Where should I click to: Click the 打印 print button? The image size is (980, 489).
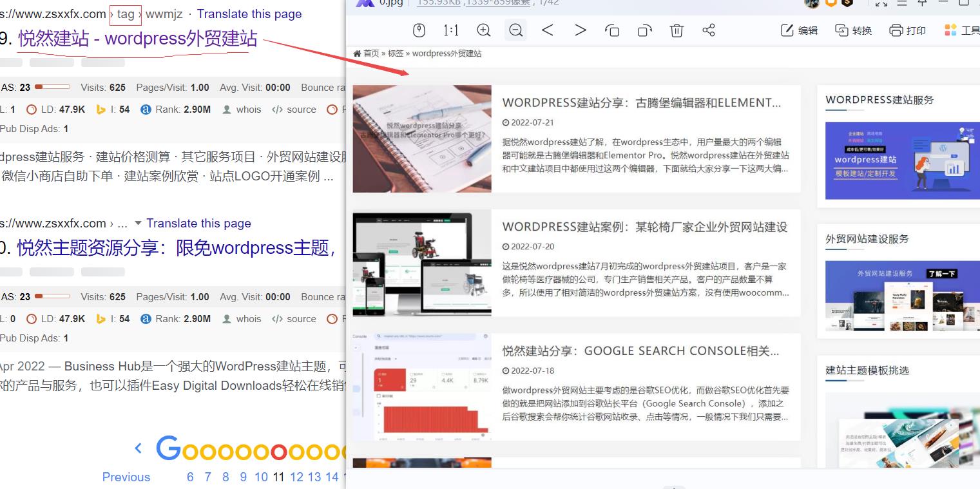point(908,30)
